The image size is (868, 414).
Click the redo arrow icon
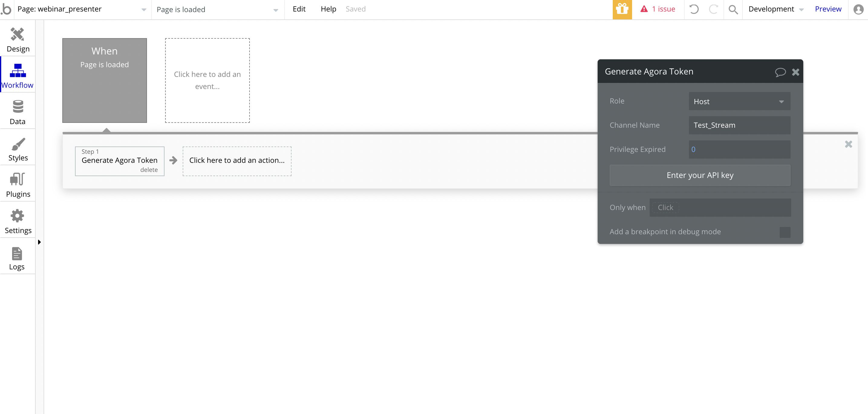pos(713,9)
